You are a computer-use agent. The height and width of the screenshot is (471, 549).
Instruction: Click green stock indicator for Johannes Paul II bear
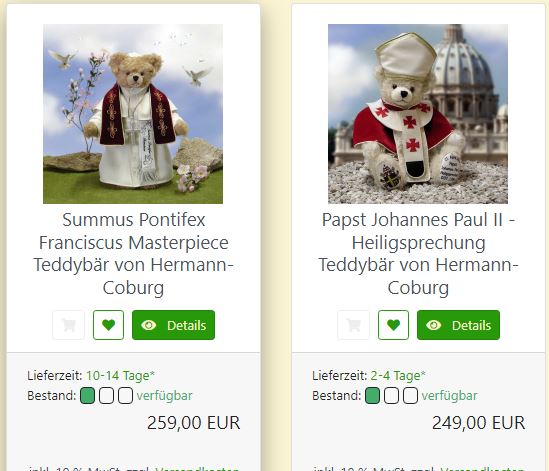point(373,396)
